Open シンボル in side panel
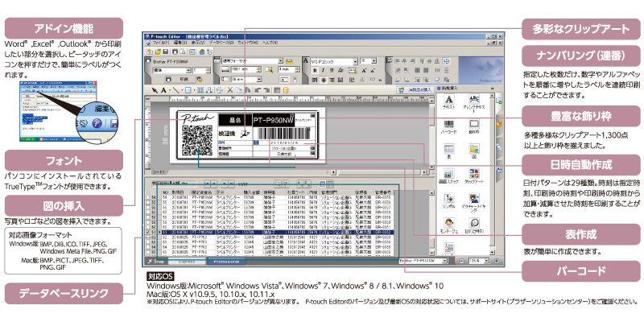This screenshot has width=644, height=322. point(450,201)
